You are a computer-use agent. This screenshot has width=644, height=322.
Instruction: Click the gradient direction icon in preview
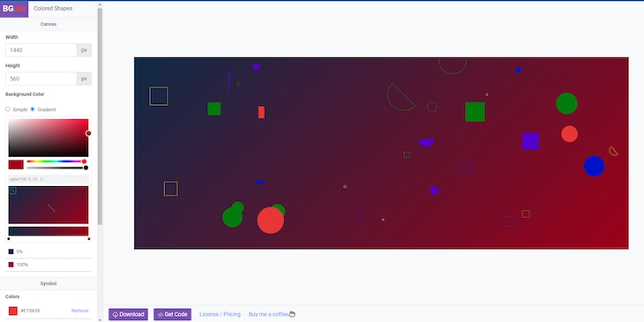tap(12, 191)
